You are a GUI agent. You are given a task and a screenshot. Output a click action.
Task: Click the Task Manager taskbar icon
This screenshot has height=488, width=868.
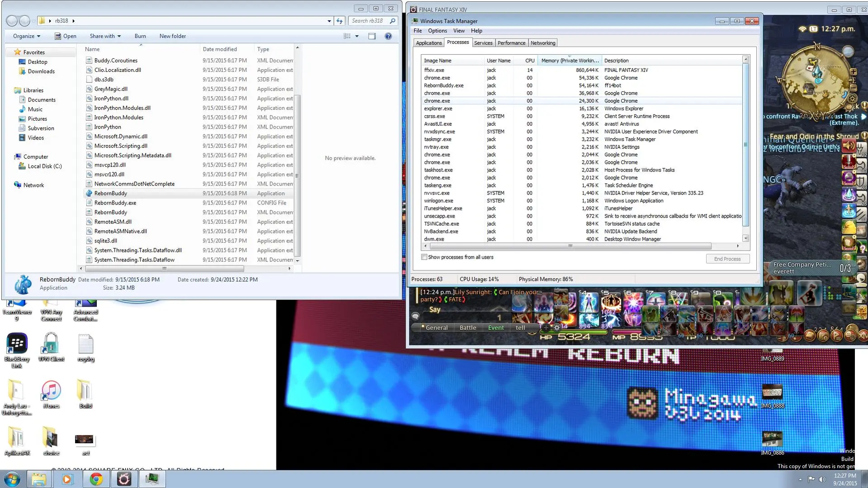point(152,479)
